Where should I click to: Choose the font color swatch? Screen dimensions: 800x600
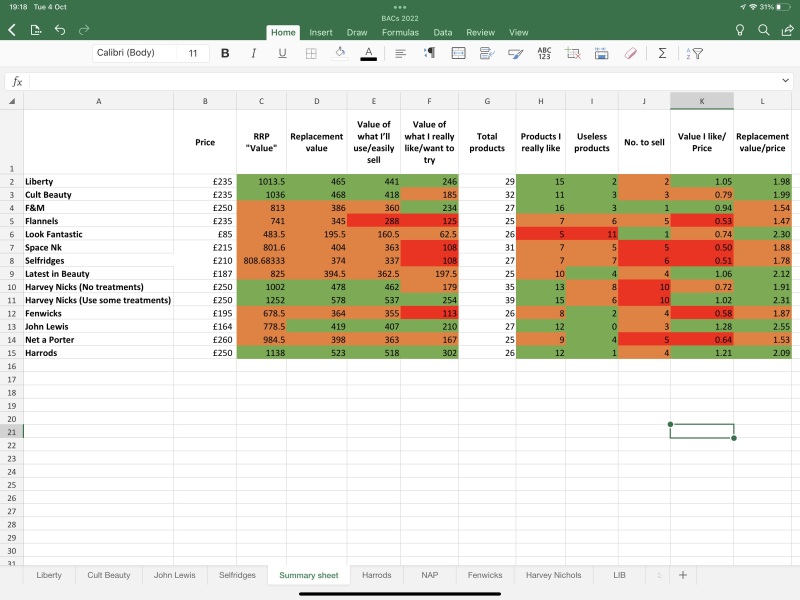click(368, 53)
